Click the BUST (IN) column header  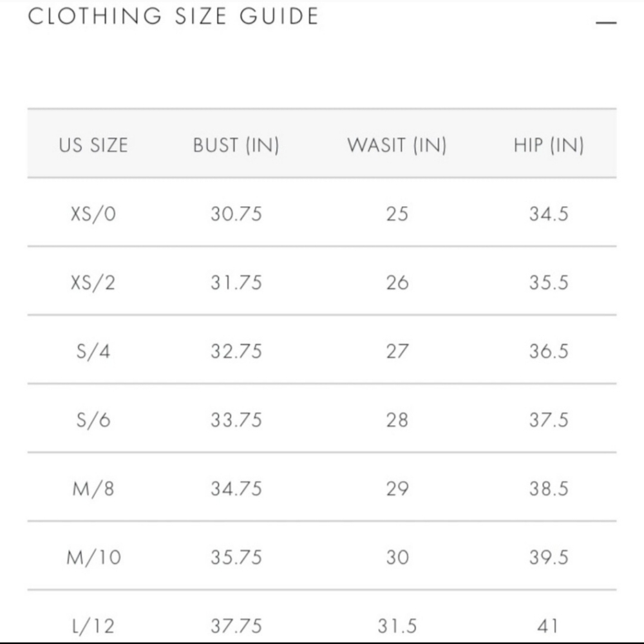(236, 145)
